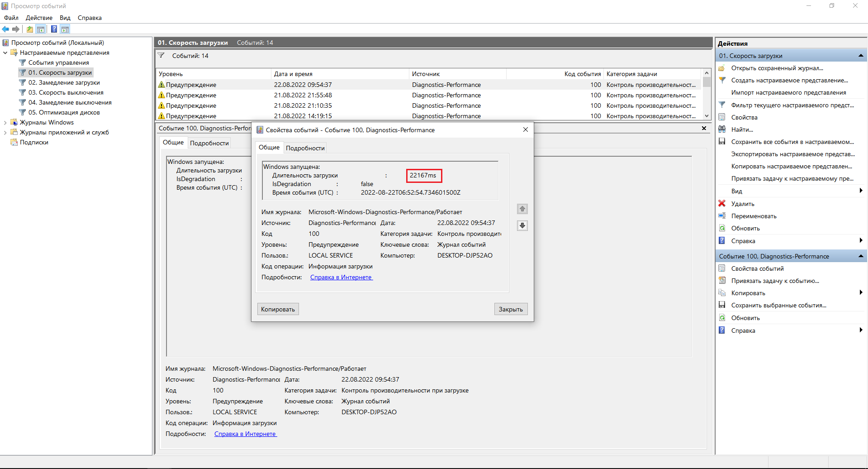Click the Forward arrow toolbar icon
Screen dimensions: 868x469
tap(16, 29)
